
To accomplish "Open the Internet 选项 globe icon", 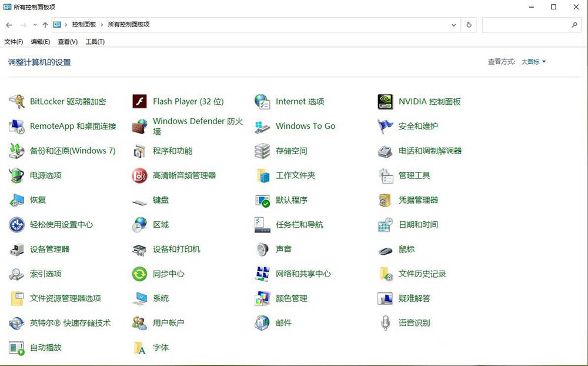I will click(x=262, y=101).
